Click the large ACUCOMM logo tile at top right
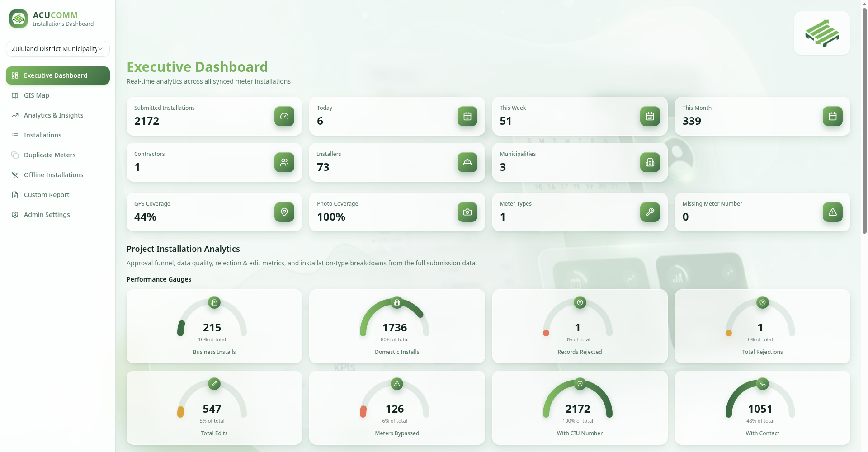Screen dimensions: 868x452 tap(822, 33)
